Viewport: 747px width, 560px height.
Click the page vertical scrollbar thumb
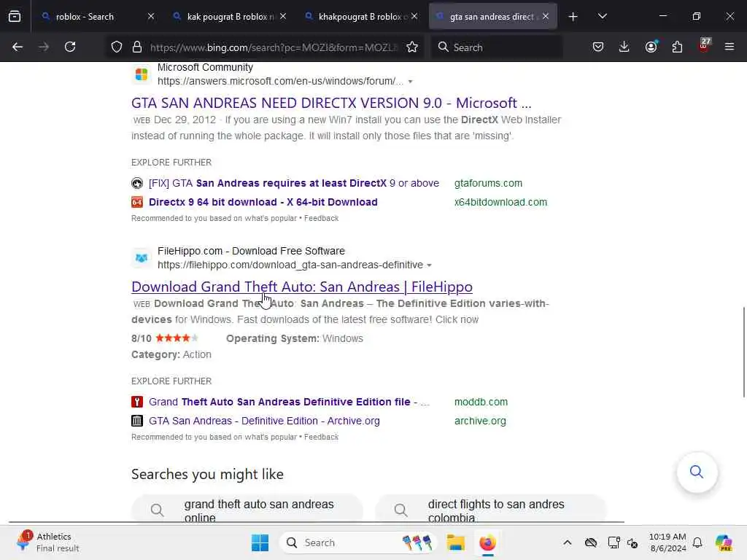pos(743,352)
